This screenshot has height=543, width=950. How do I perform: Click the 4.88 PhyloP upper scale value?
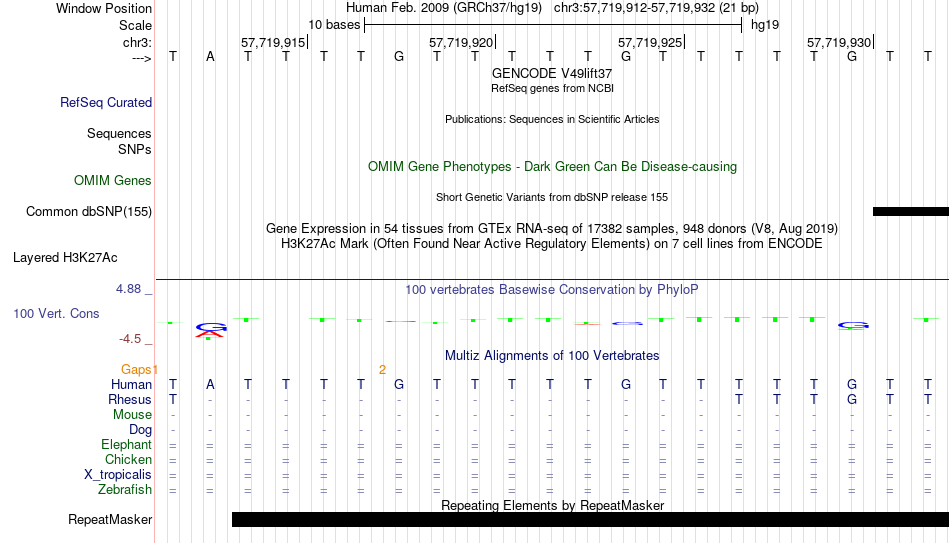point(128,289)
